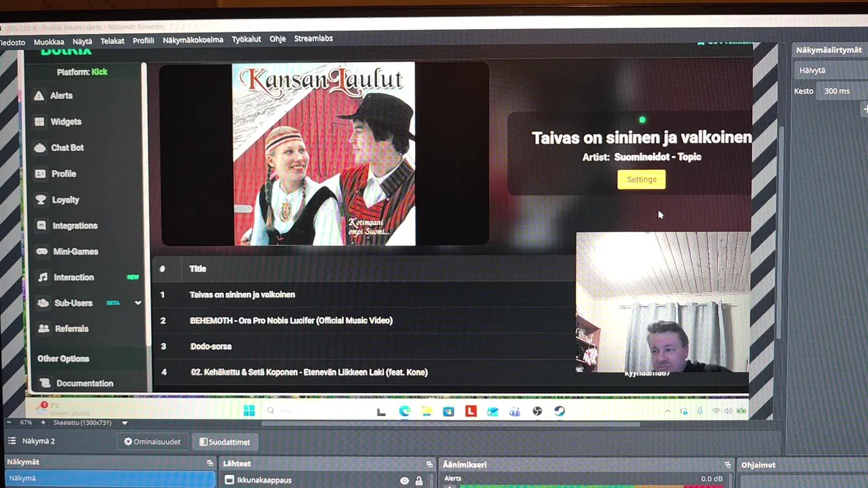Open the Chat Bot section

[67, 148]
